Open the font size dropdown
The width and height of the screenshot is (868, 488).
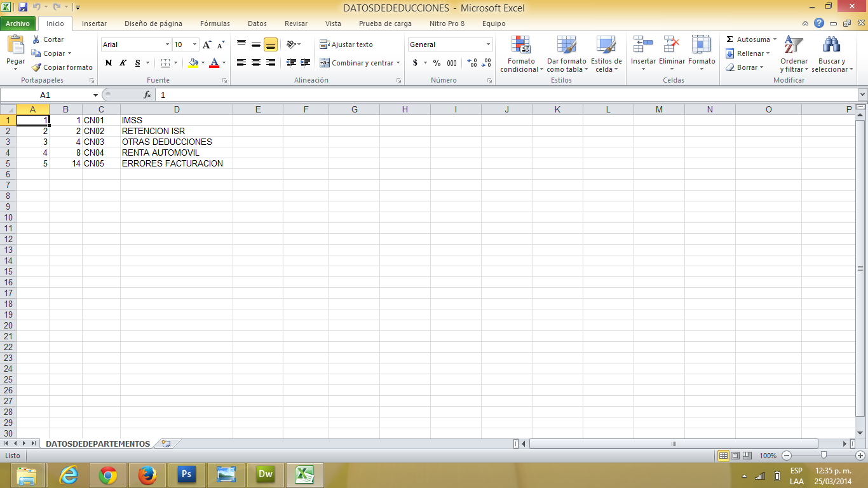click(194, 44)
